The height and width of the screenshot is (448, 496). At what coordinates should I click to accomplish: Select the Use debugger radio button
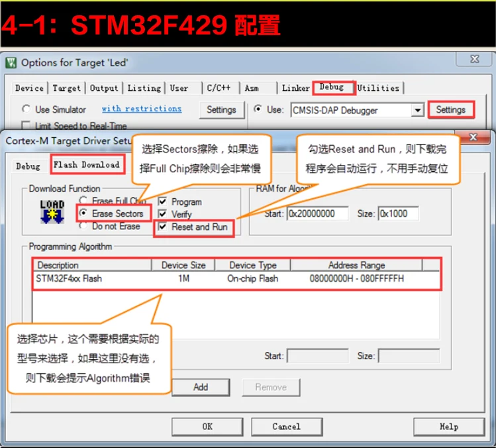(x=258, y=109)
